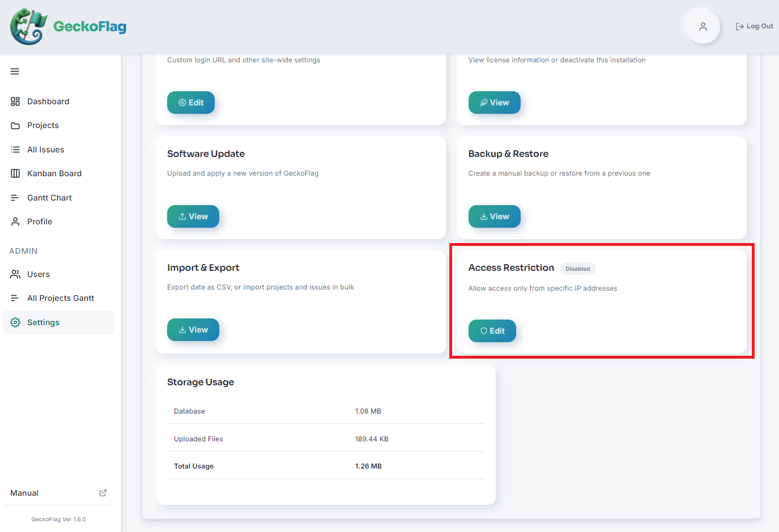Click the Settings gear icon

point(15,322)
